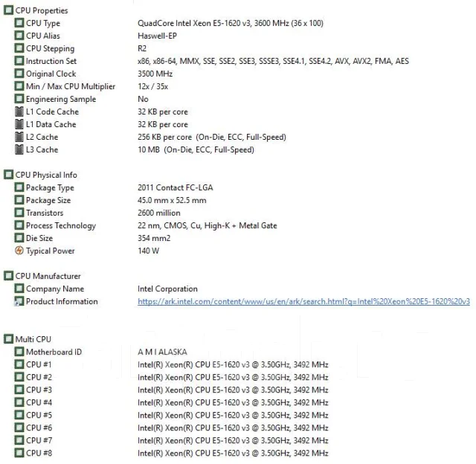The image size is (476, 464).
Task: Click the Company Name row icon
Action: [19, 289]
